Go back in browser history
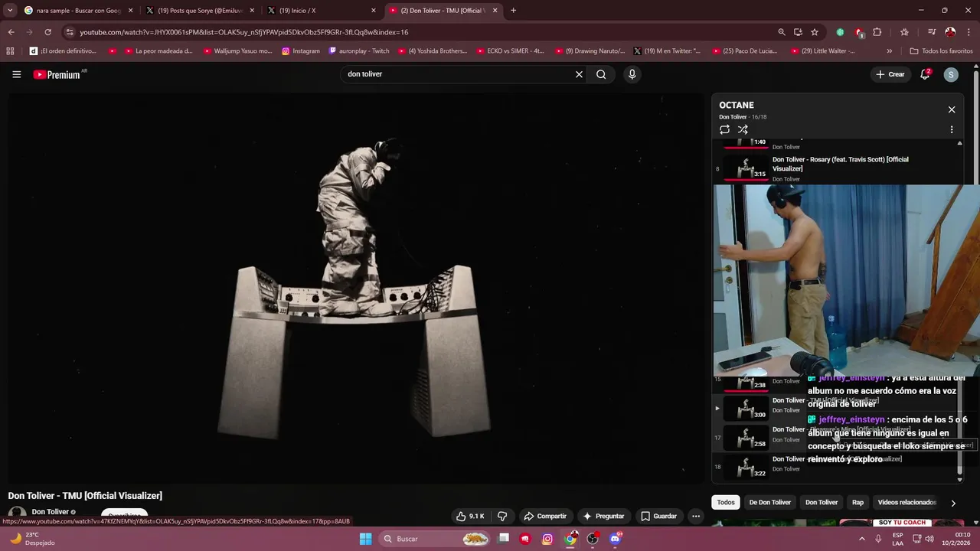The height and width of the screenshot is (551, 980). click(11, 32)
